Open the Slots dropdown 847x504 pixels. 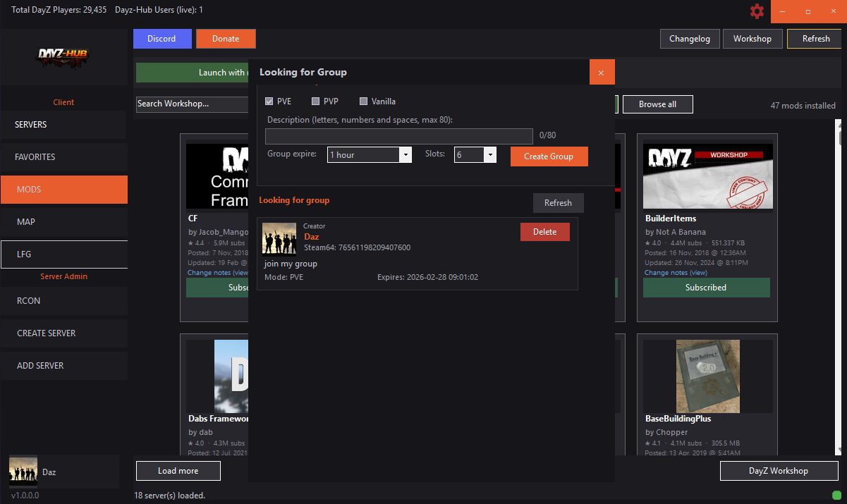coord(490,155)
